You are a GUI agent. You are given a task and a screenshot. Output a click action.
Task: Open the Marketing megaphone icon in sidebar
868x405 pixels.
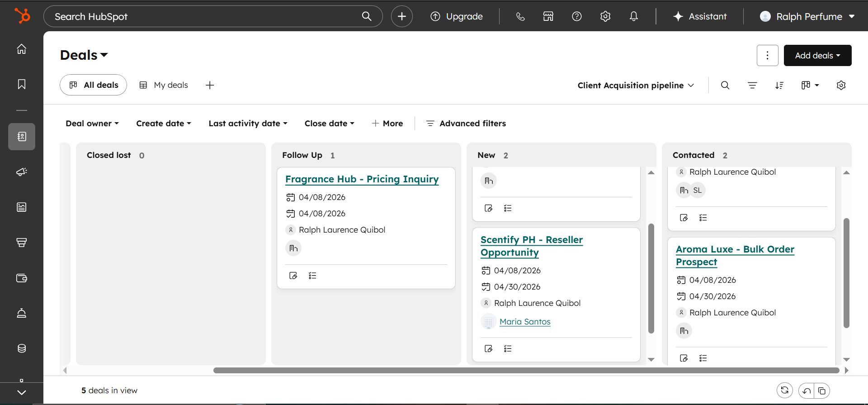pyautogui.click(x=22, y=172)
